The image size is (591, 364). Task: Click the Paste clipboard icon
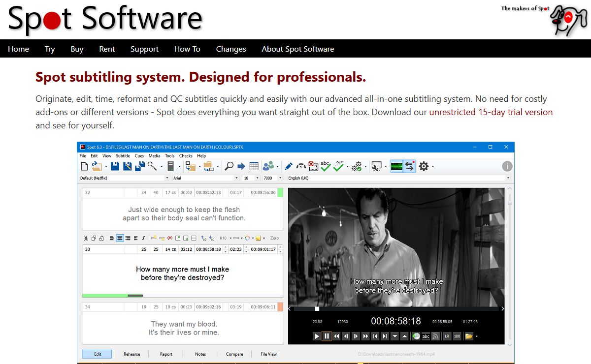(x=101, y=238)
